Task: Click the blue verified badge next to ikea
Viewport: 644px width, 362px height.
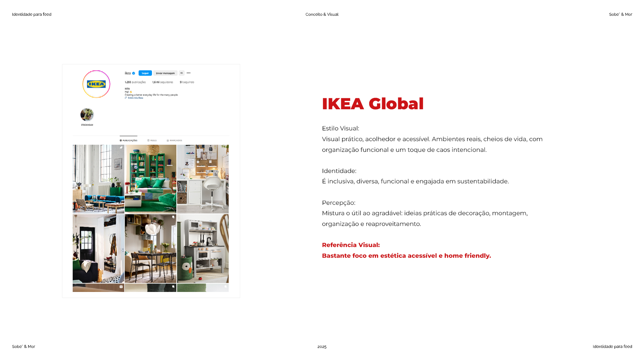Action: pyautogui.click(x=133, y=73)
